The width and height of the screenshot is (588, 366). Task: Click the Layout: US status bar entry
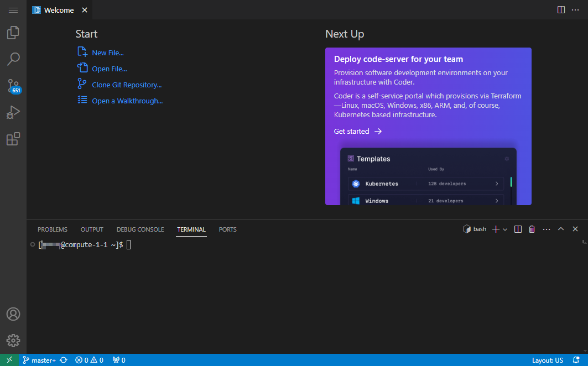[548, 360]
